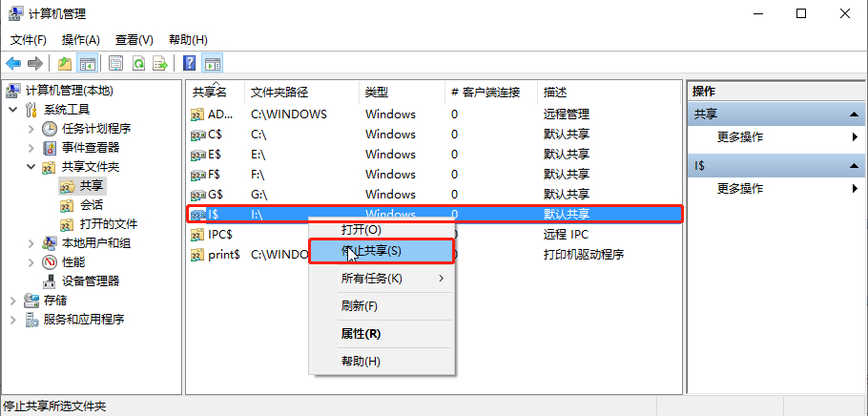Click the share icon of the C$ row
Viewport: 868px width, 416px height.
tap(197, 135)
